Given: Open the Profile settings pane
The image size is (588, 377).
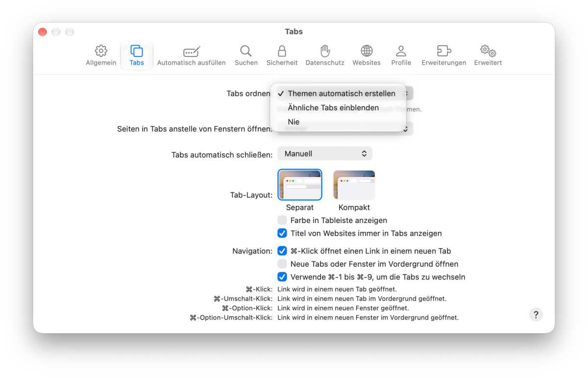Looking at the screenshot, I should tap(401, 55).
